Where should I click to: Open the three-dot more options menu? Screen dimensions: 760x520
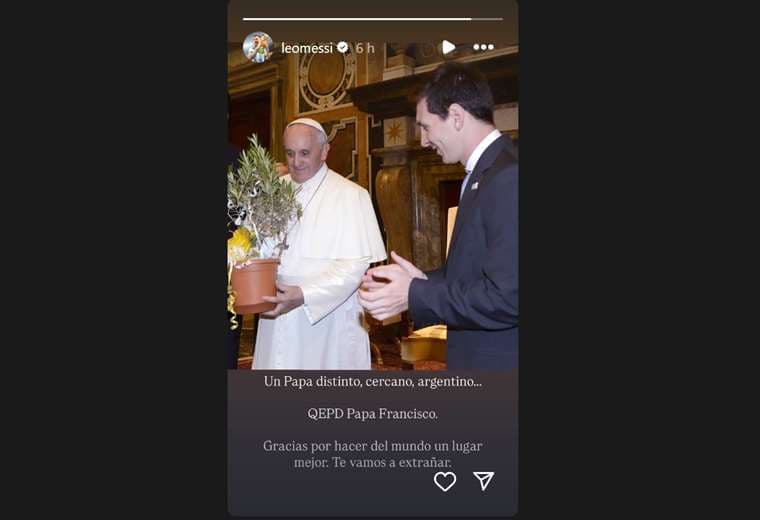483,47
